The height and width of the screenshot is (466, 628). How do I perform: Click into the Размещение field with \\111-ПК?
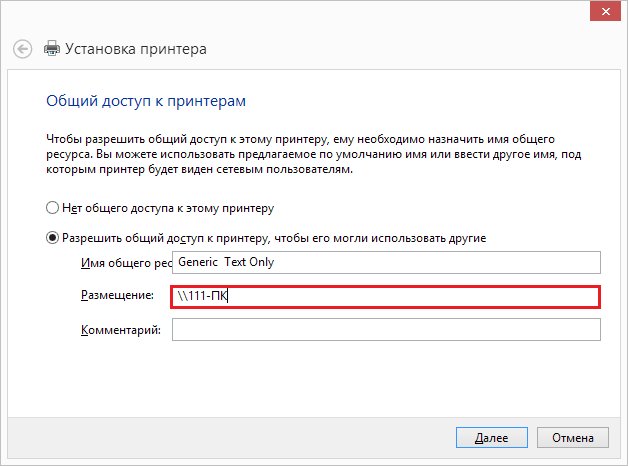(x=386, y=296)
